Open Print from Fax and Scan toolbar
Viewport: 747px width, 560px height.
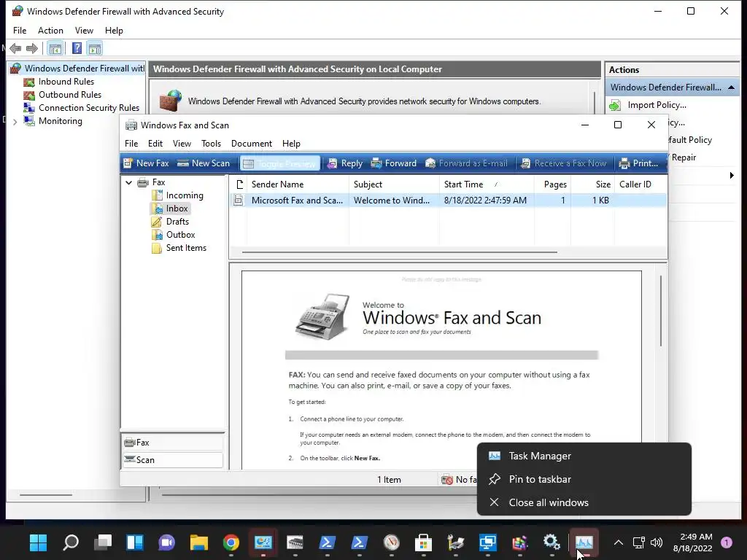[638, 163]
